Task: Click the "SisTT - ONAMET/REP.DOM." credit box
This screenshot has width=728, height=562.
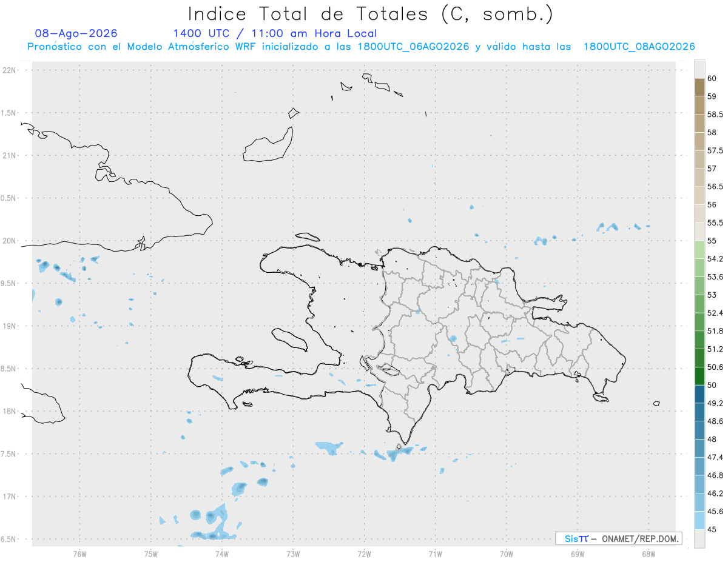Action: (x=618, y=538)
